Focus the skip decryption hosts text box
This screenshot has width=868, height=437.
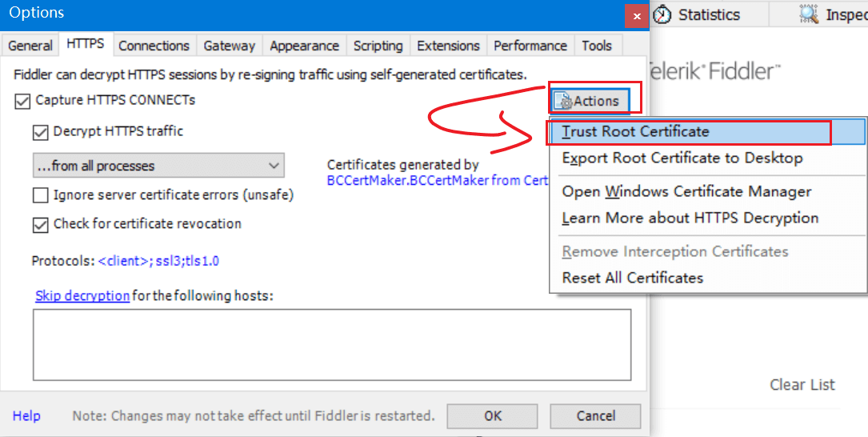(332, 344)
